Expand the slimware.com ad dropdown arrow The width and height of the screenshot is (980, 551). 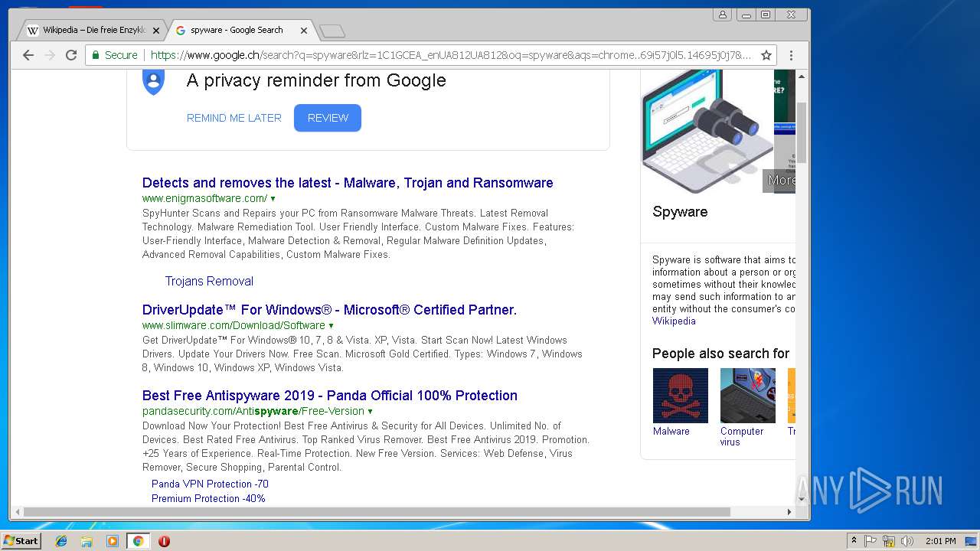(x=331, y=326)
